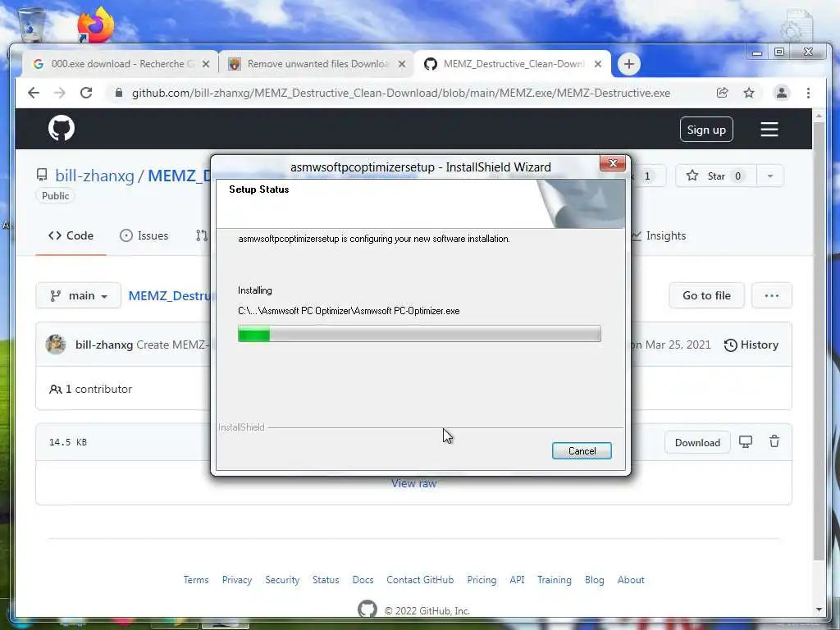840x630 pixels.
Task: Open the Security footer link
Action: (282, 580)
